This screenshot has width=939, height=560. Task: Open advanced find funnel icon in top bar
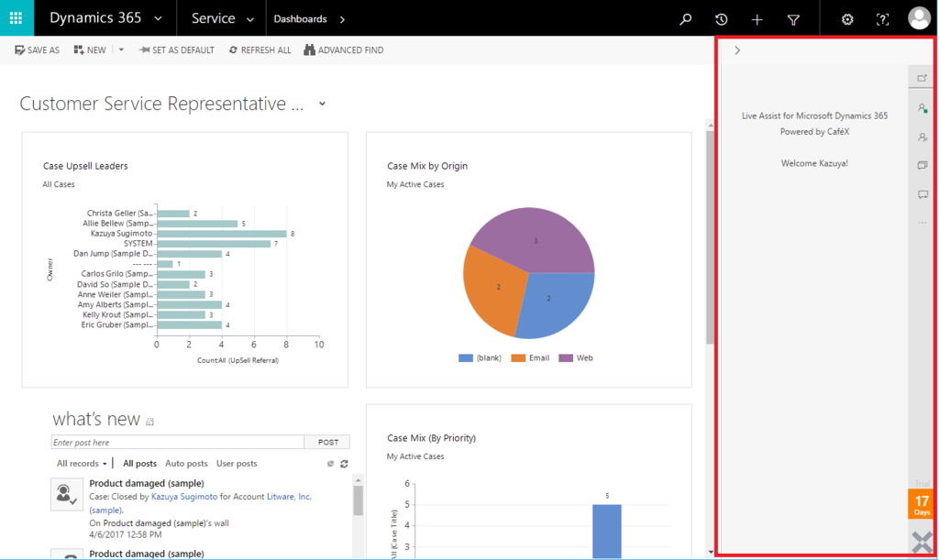793,20
